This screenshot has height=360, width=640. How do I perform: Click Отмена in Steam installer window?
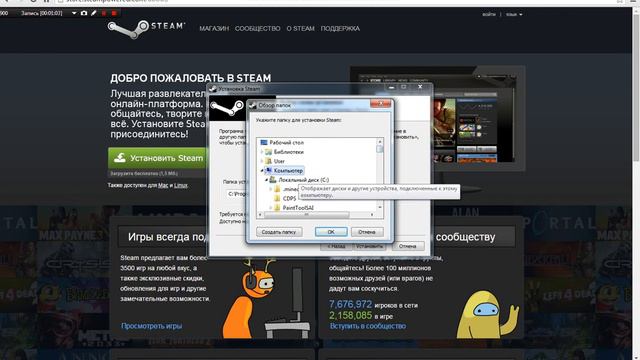(408, 246)
